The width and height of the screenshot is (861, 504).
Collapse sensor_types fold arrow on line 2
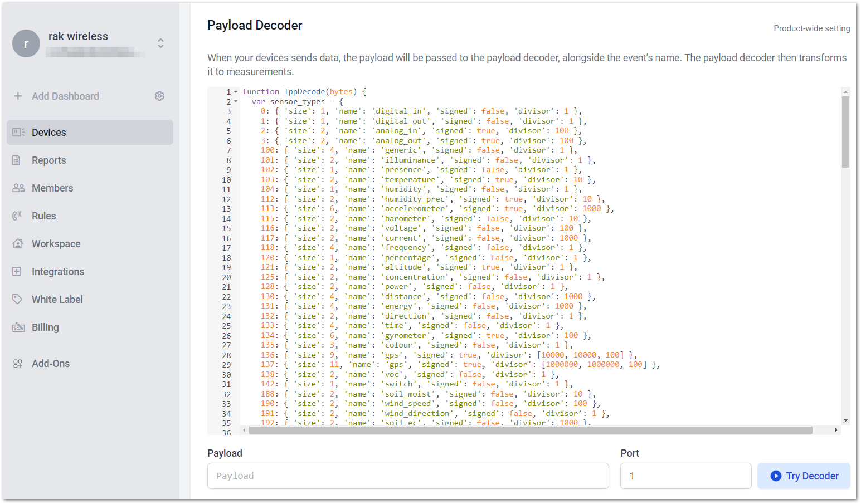[236, 101]
